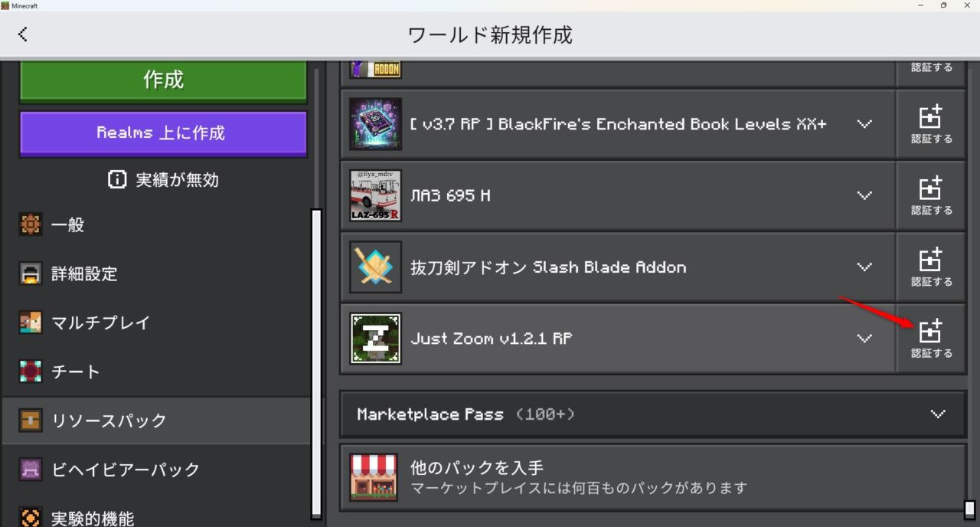Expand the Marketplace Pass section

point(653,414)
